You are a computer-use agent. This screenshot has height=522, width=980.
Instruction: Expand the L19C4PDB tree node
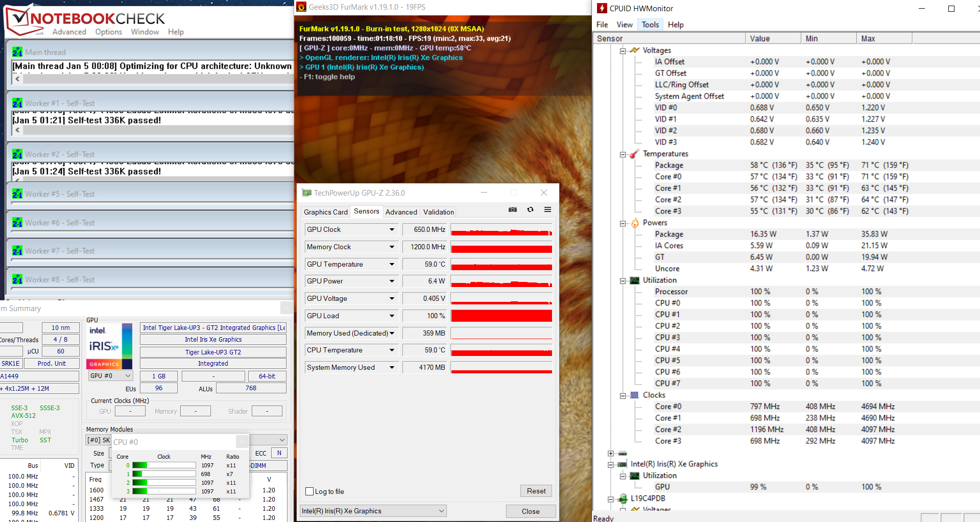611,499
